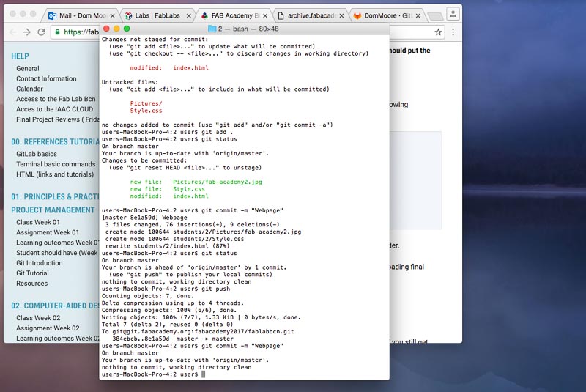Click terminal title '2 — bash — 80×48'
The height and width of the screenshot is (392, 586).
[248, 29]
